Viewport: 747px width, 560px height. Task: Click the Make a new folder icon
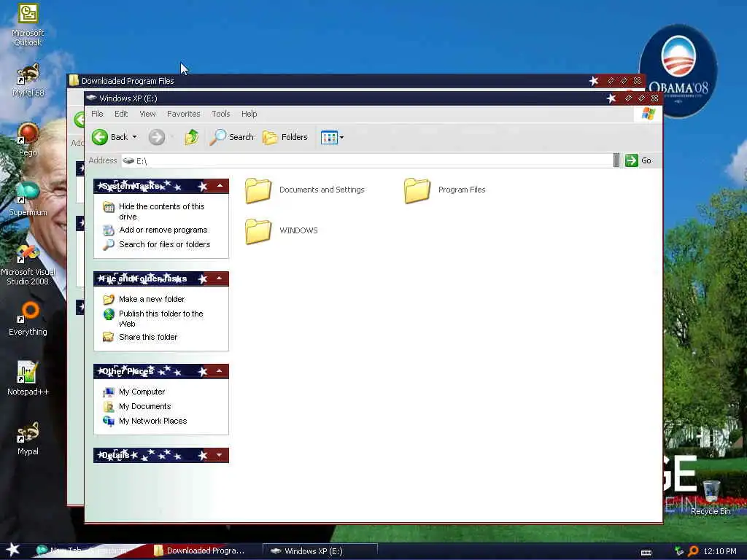pos(109,300)
